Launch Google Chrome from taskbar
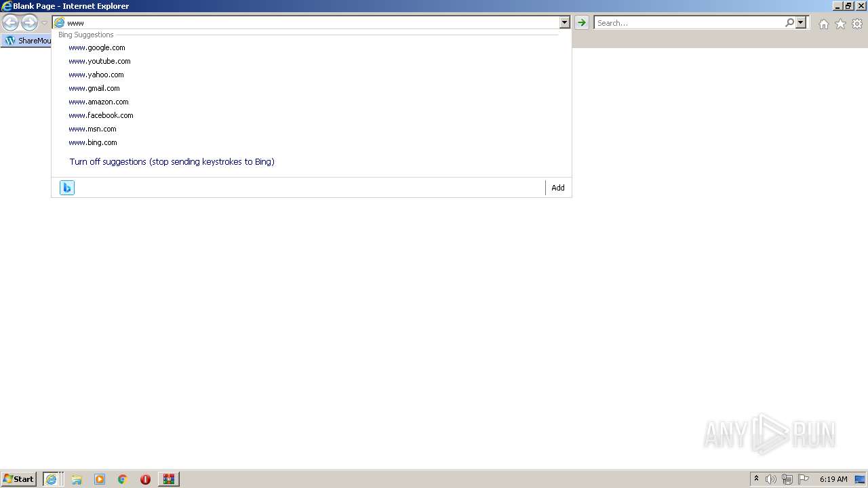868x488 pixels. click(123, 479)
